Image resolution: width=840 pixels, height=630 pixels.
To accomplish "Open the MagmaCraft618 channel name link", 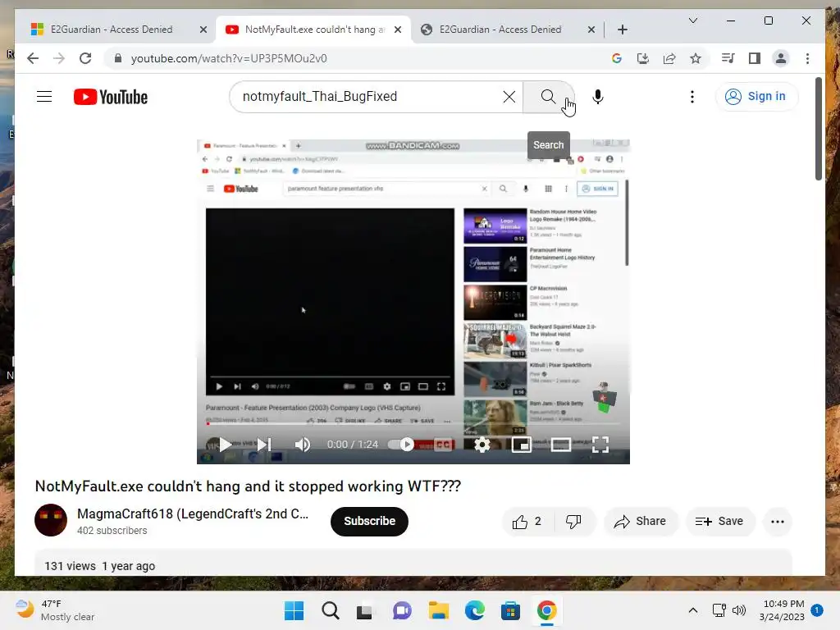I will pos(193,514).
